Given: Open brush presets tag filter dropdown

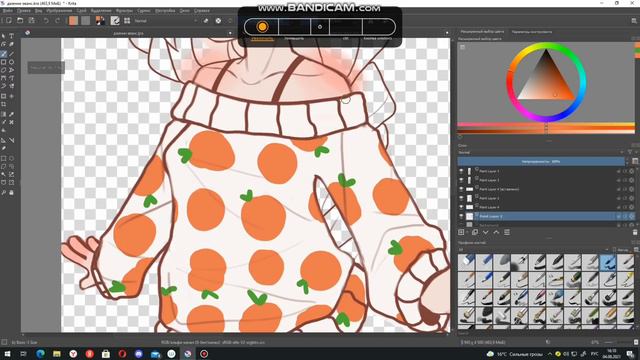Looking at the screenshot, I should (534, 249).
